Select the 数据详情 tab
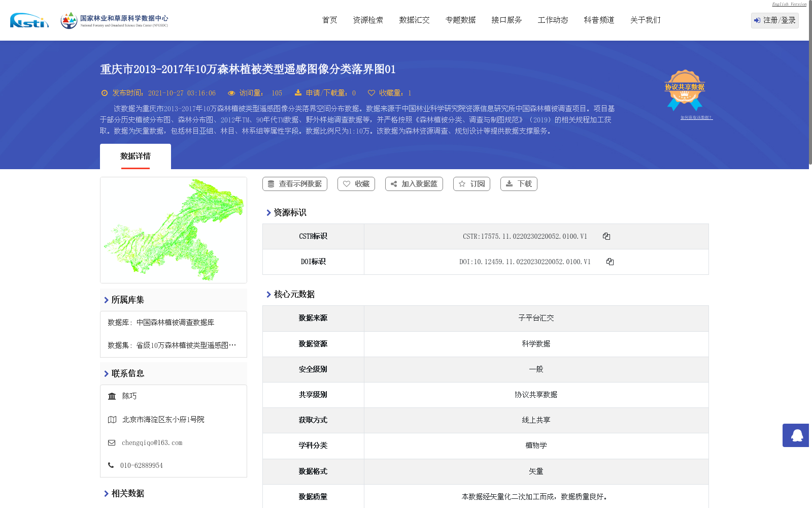Viewport: 812px width, 508px height. [136, 156]
